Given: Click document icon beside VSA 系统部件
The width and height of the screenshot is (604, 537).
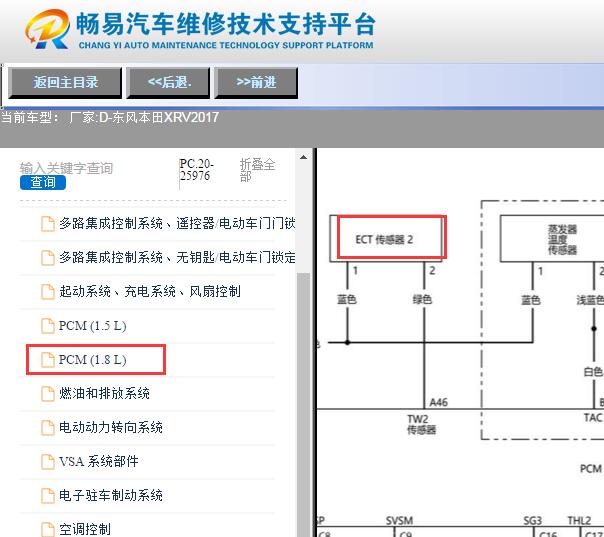Looking at the screenshot, I should [x=48, y=461].
